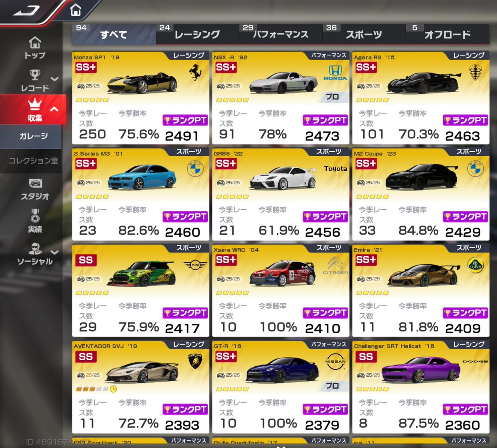The image size is (497, 448).
Task: Click the Toyota logo on GR86 card
Action: (x=335, y=169)
